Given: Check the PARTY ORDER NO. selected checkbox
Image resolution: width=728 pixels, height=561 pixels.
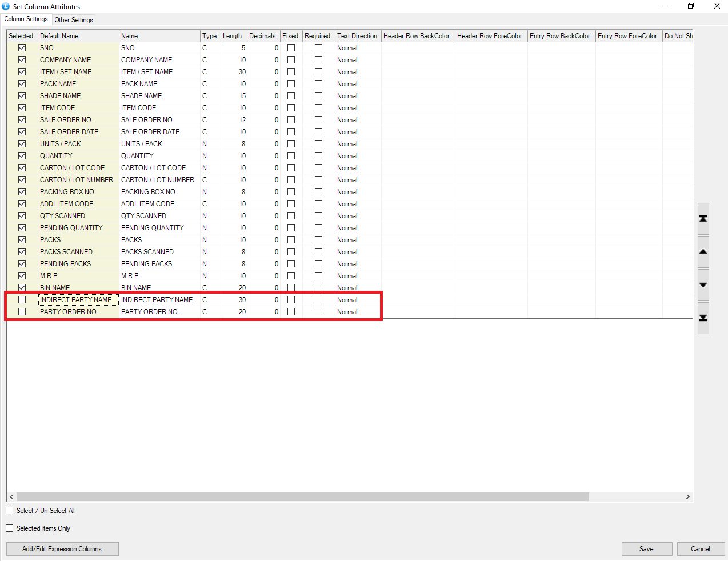Looking at the screenshot, I should pos(22,312).
